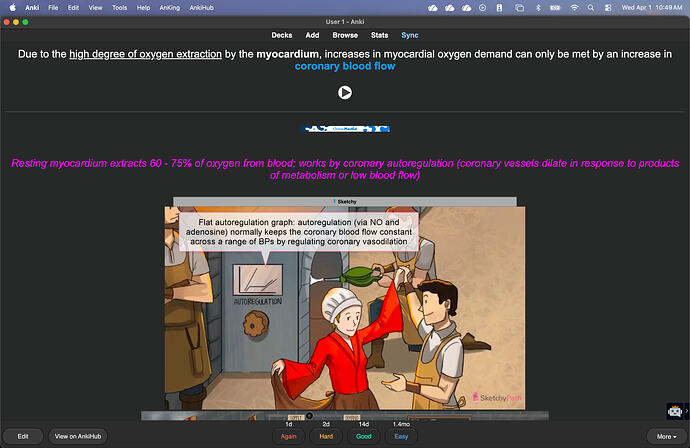This screenshot has height=448, width=690.
Task: Open the Edit menu in the menu bar
Action: click(73, 7)
